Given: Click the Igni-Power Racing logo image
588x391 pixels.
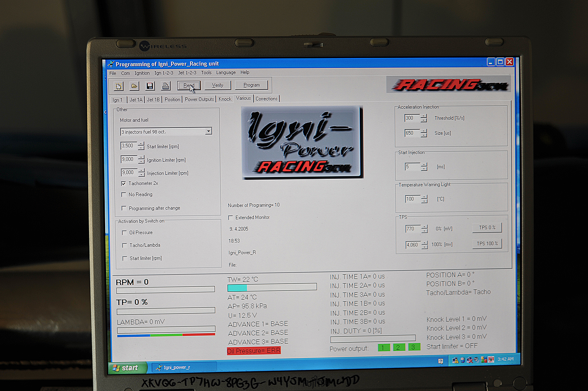Looking at the screenshot, I should point(302,142).
